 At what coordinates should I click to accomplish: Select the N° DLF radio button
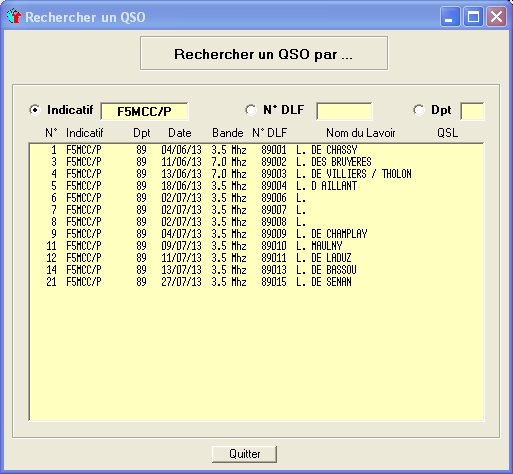[251, 110]
